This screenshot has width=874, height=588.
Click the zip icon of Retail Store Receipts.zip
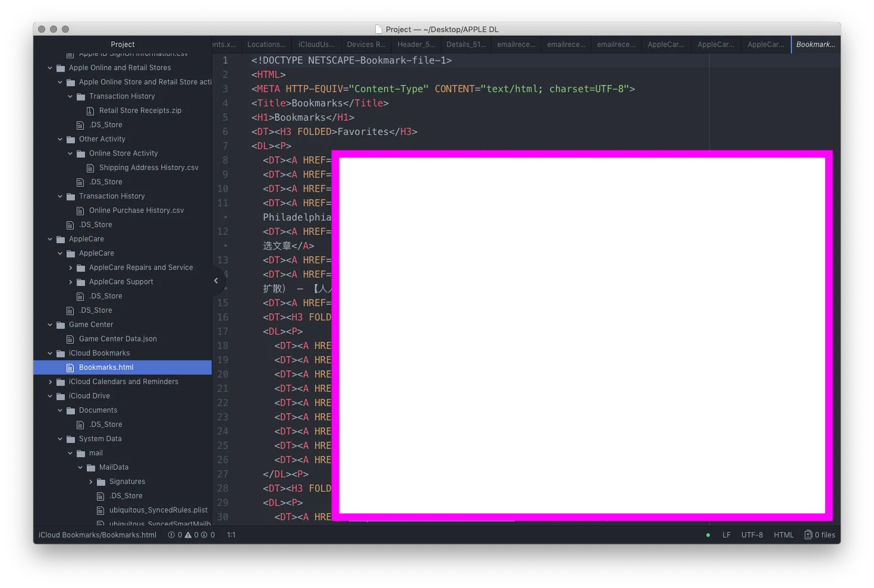click(90, 111)
